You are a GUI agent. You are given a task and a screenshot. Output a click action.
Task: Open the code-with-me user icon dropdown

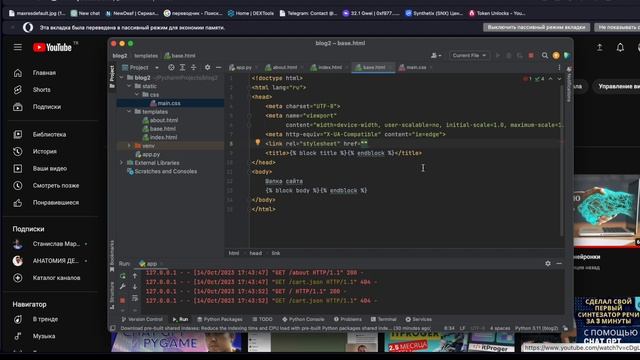click(436, 56)
